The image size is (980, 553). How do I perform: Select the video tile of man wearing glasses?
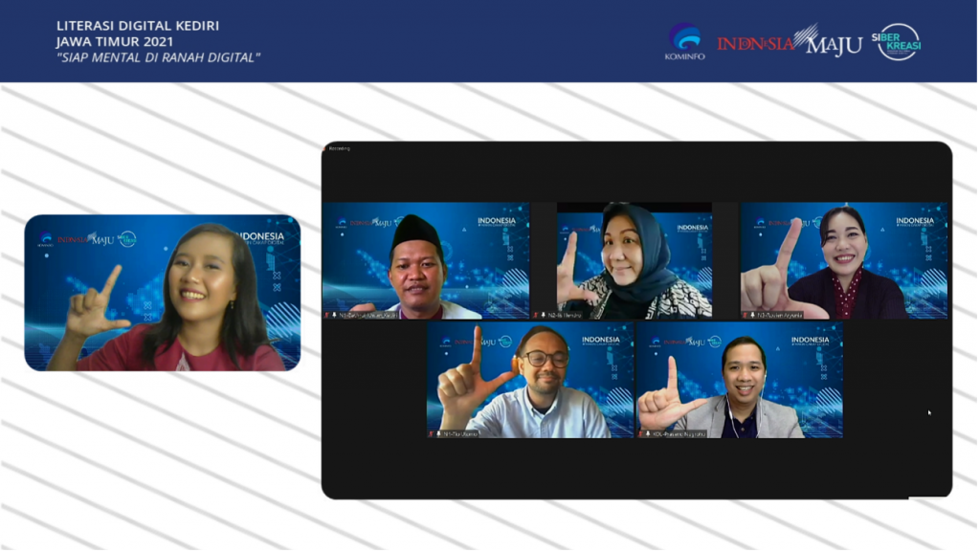click(x=529, y=379)
